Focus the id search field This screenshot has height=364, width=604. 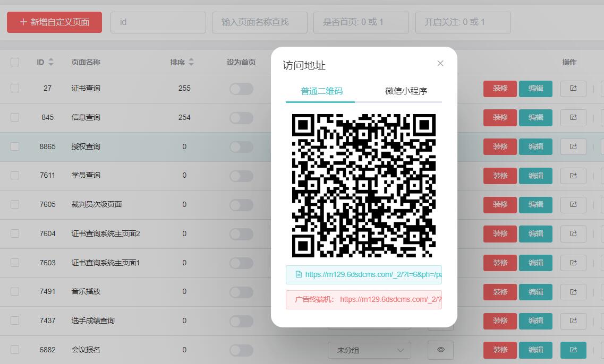coord(158,22)
